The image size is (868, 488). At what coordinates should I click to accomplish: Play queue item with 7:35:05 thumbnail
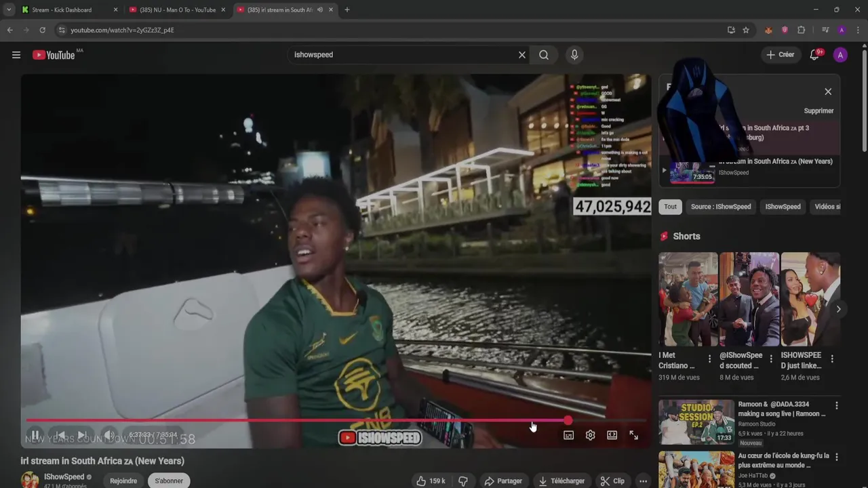tap(692, 172)
